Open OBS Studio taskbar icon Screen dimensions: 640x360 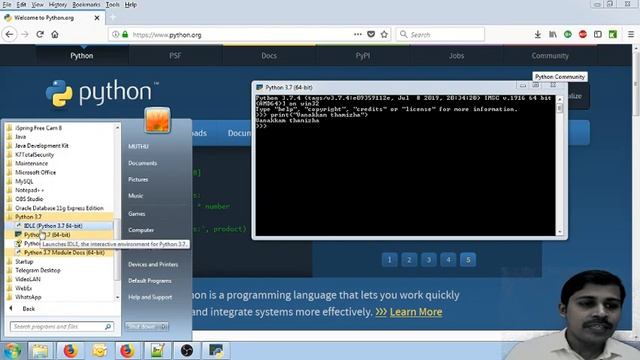click(187, 351)
